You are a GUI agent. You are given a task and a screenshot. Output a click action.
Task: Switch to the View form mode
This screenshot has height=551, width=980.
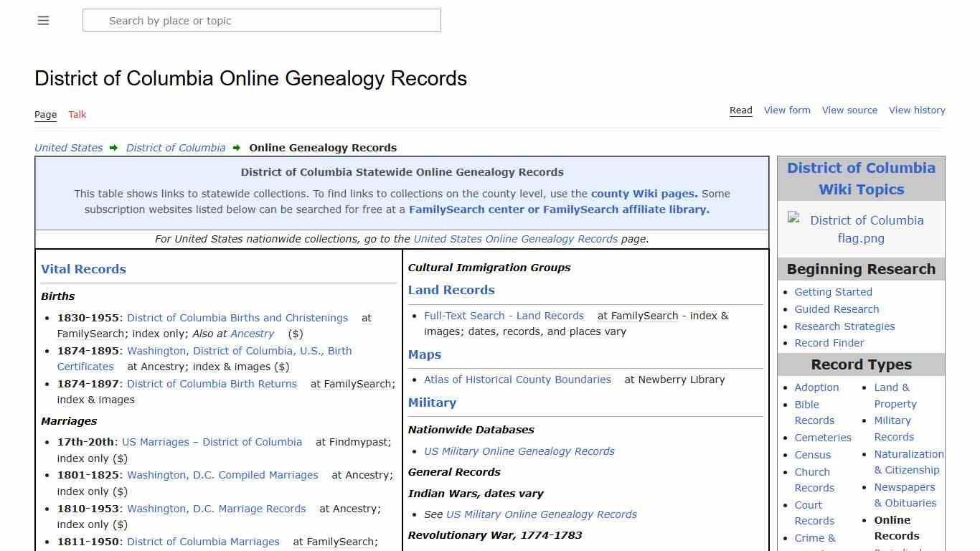pyautogui.click(x=787, y=110)
